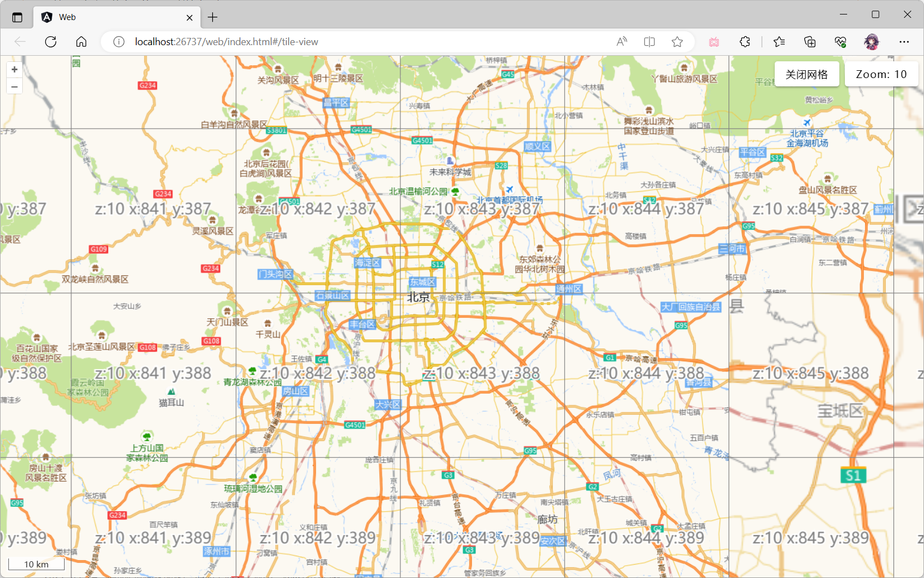Zoom out the map with minus button

(x=14, y=86)
